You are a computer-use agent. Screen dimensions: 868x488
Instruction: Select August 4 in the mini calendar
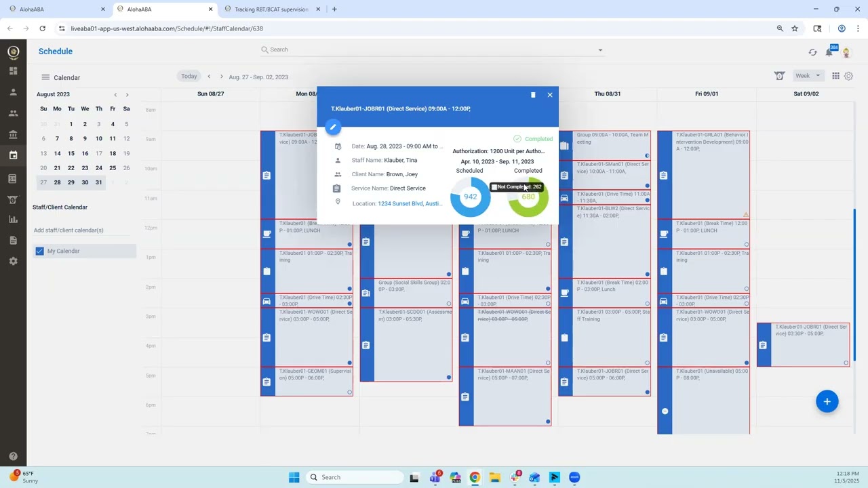[x=113, y=124]
